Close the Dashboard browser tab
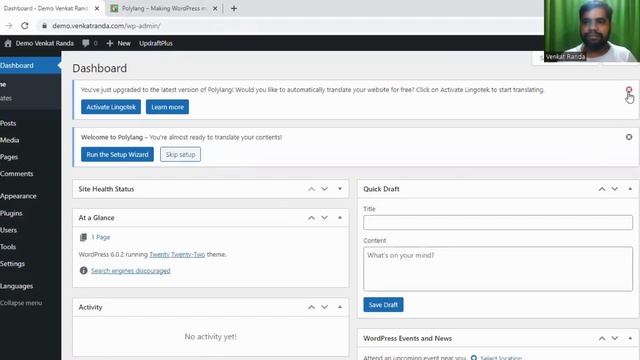This screenshot has width=640, height=360. click(x=97, y=8)
